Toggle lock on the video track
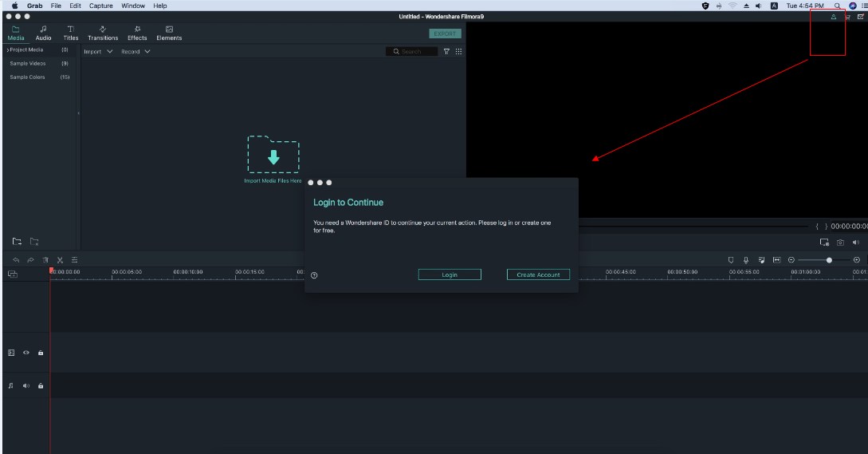868x454 pixels. 41,353
